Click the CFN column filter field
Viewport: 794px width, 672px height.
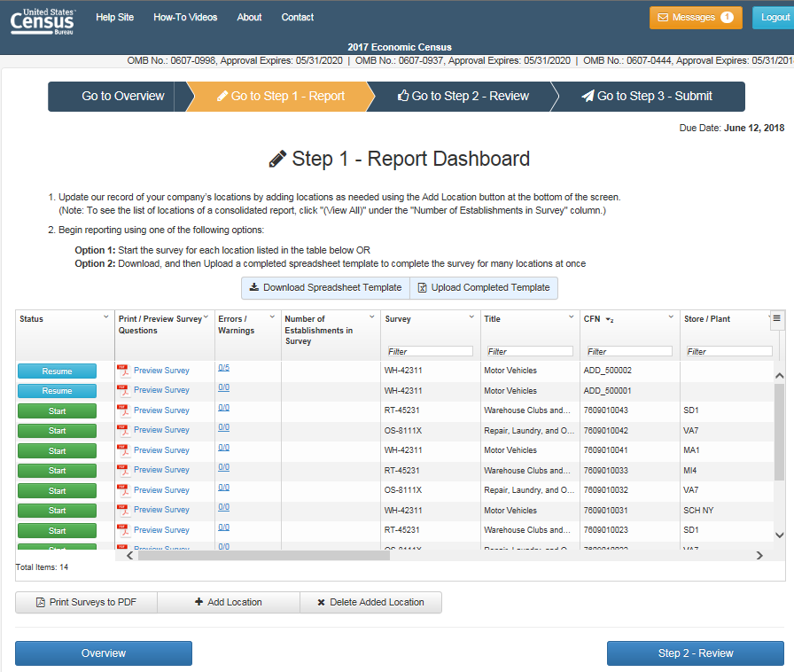coord(629,351)
